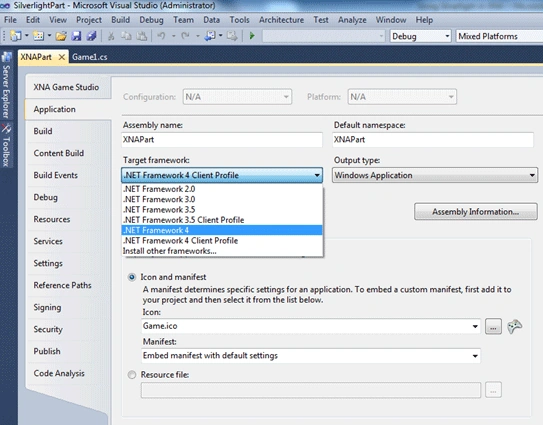The image size is (543, 425).
Task: Open the Icon Game.ico dropdown
Action: (311, 326)
